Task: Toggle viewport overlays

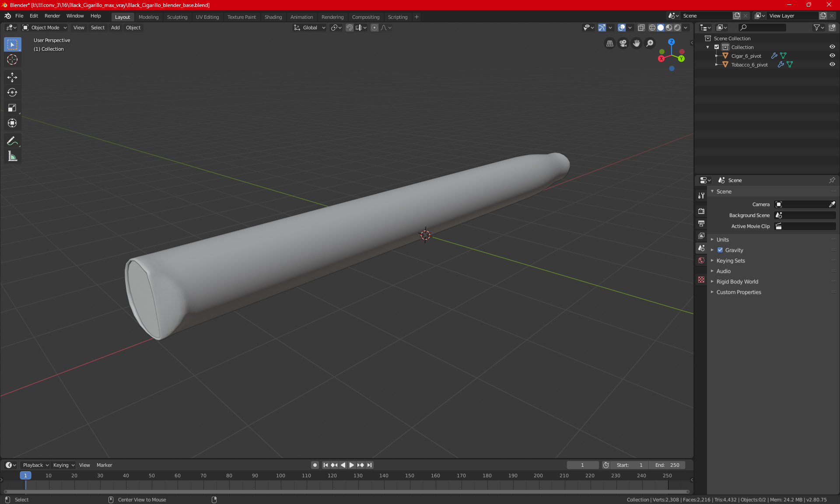Action: (x=622, y=28)
